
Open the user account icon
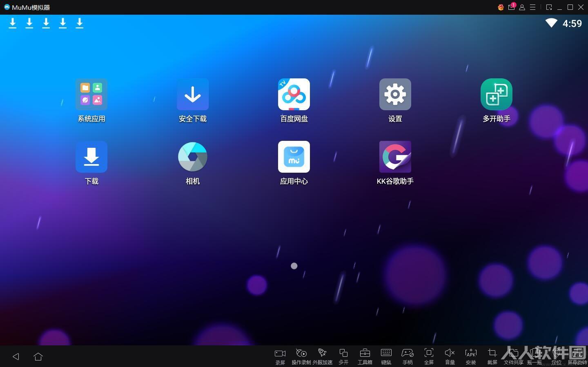522,7
